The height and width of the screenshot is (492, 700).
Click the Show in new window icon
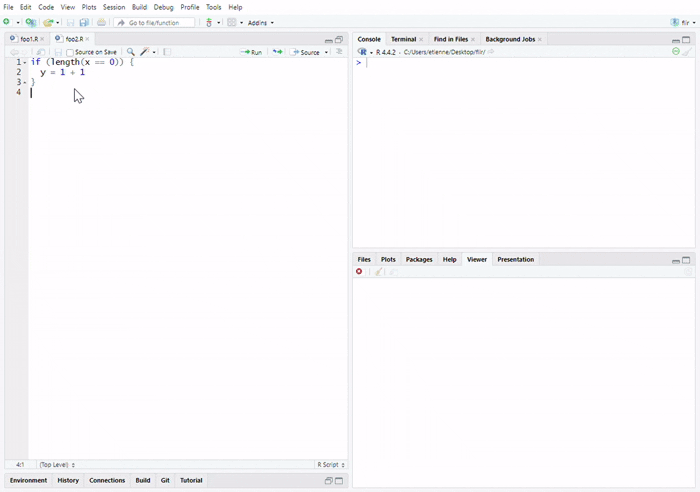pyautogui.click(x=41, y=52)
